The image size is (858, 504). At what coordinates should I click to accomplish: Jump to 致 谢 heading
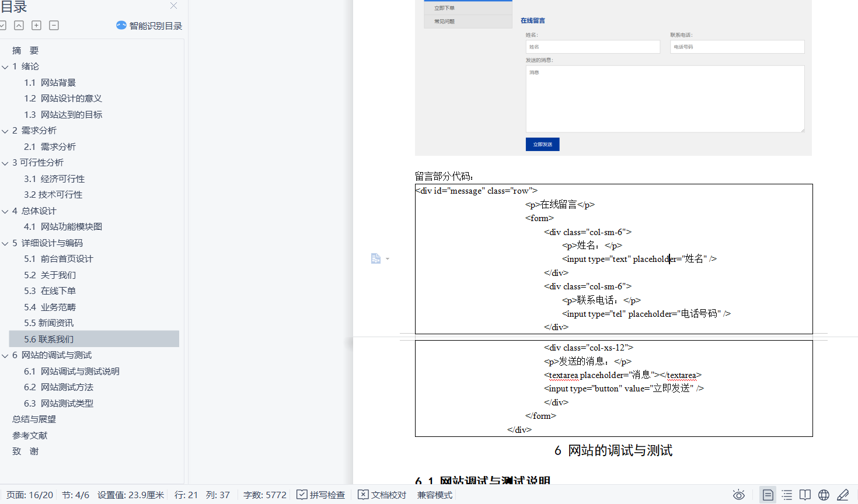point(26,452)
